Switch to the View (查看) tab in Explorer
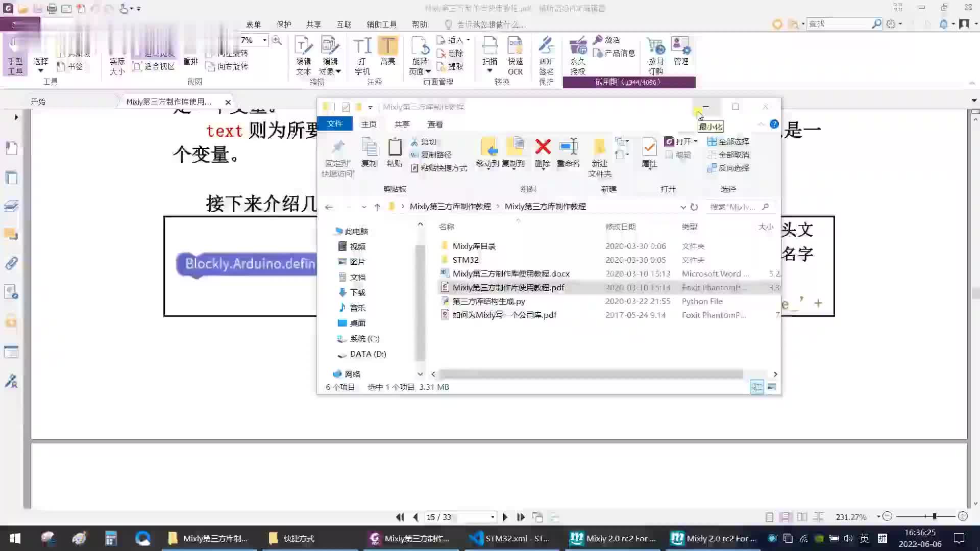This screenshot has height=551, width=980. pos(435,124)
